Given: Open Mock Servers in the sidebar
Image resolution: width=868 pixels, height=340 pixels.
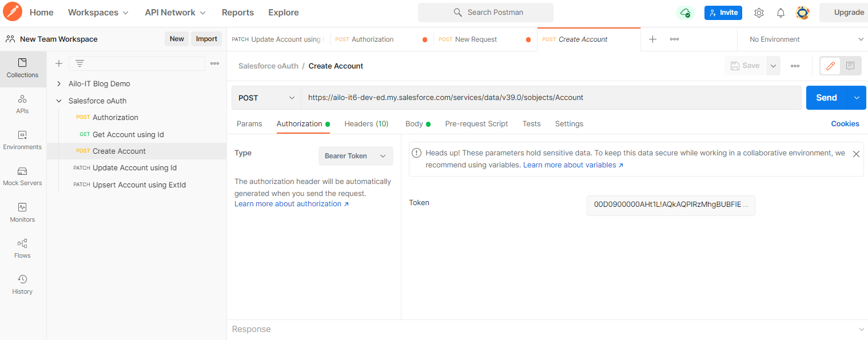Looking at the screenshot, I should (x=23, y=177).
